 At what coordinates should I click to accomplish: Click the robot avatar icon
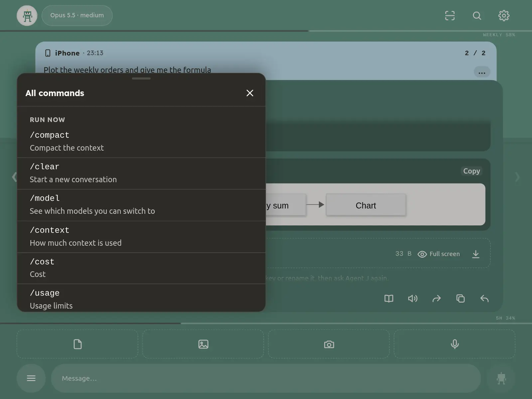click(27, 16)
